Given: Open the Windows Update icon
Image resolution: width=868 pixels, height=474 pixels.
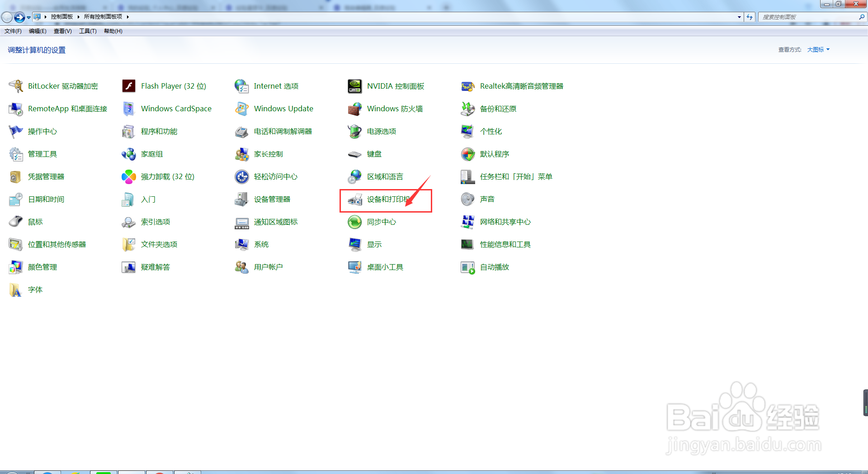Looking at the screenshot, I should point(242,109).
